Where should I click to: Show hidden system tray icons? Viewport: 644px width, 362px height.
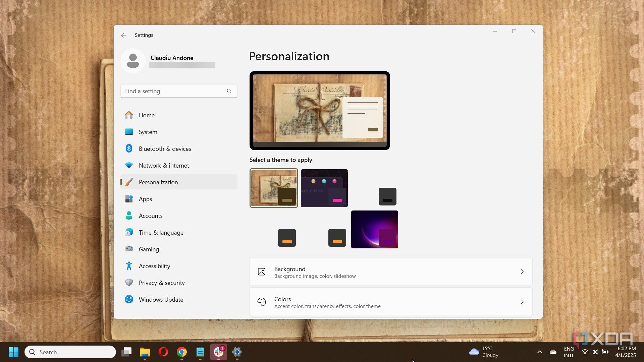pyautogui.click(x=539, y=352)
